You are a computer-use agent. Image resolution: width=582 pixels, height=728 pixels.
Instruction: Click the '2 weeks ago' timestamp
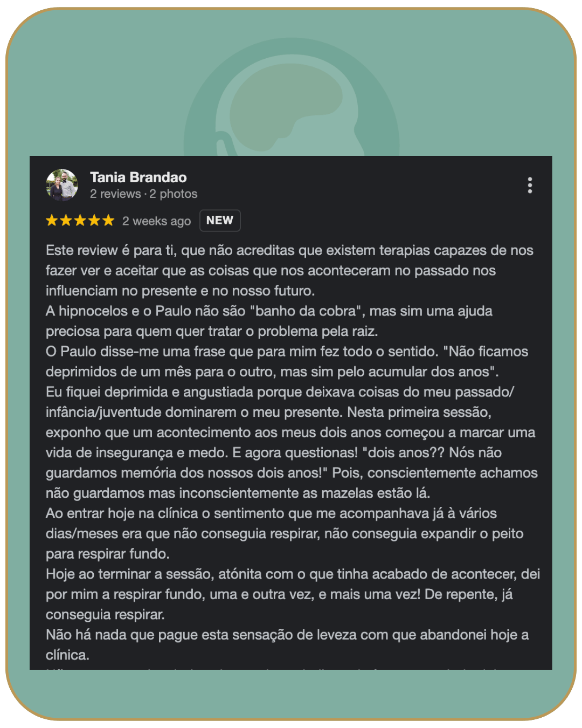(156, 221)
